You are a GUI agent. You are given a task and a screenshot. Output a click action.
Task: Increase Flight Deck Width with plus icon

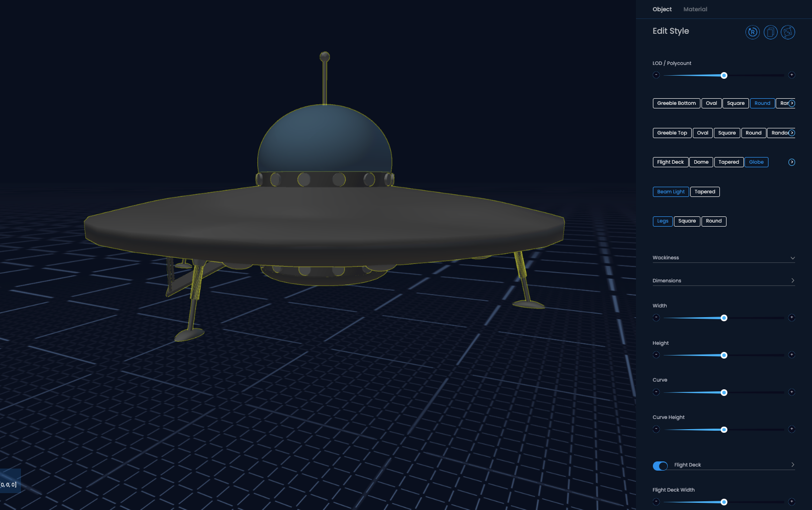point(792,502)
